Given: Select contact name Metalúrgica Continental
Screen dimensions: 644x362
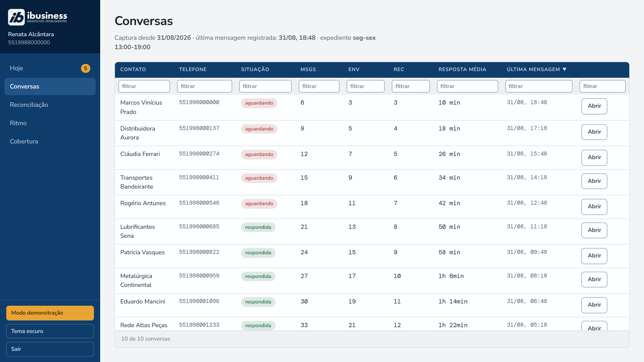Looking at the screenshot, I should click(136, 281).
